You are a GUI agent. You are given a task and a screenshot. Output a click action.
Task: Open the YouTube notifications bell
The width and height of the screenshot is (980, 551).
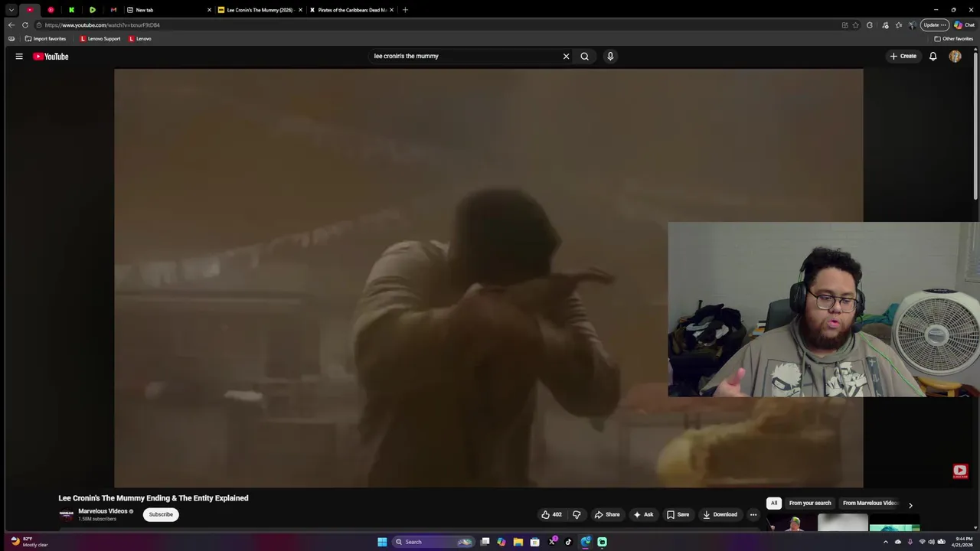click(933, 56)
